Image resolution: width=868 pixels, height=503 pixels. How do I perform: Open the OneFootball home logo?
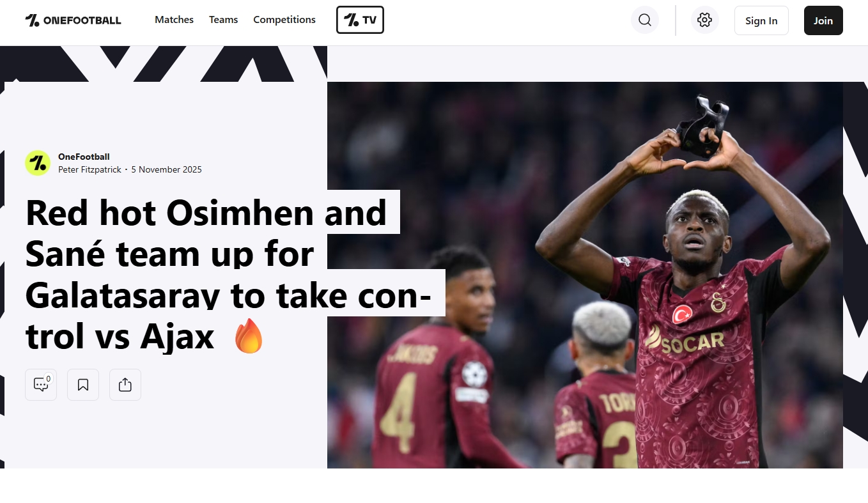[73, 20]
